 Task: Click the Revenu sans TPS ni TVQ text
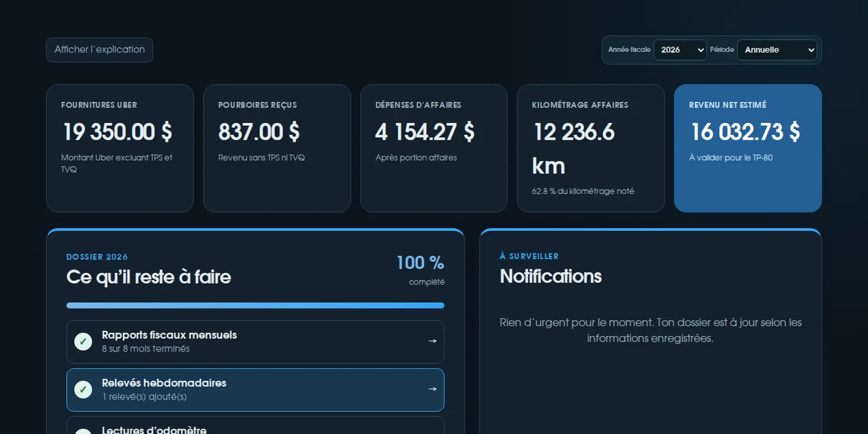(x=262, y=158)
